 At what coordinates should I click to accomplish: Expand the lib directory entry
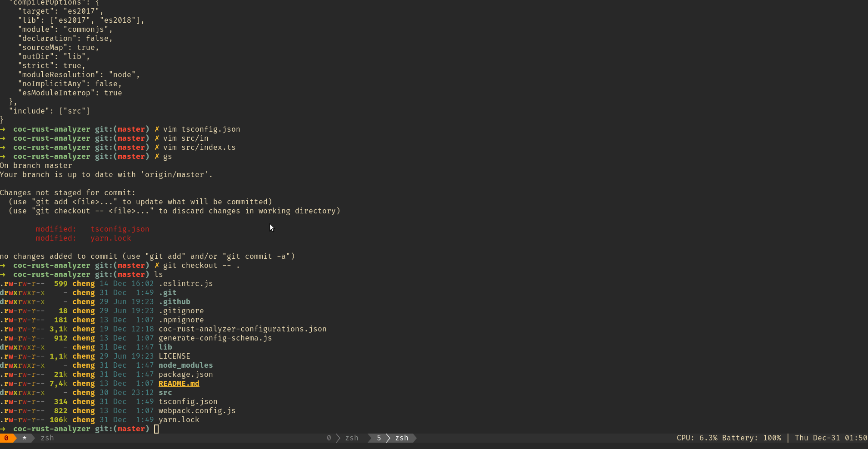(165, 347)
